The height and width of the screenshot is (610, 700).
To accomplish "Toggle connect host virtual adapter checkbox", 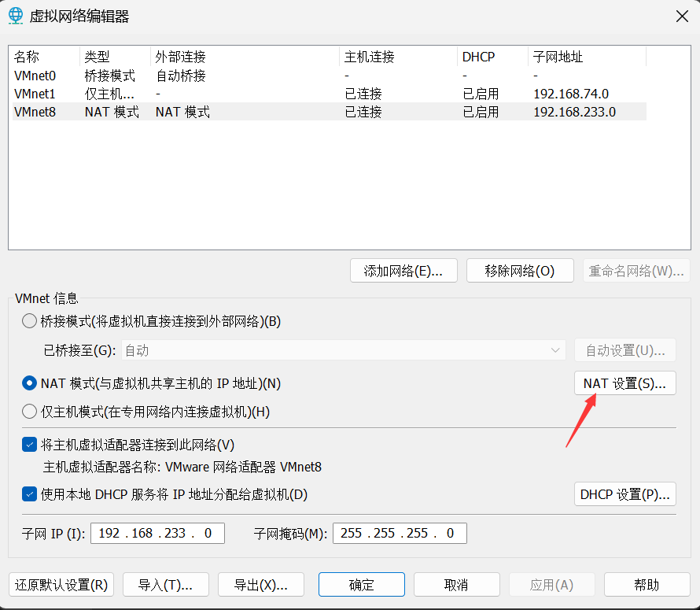I will coord(29,445).
